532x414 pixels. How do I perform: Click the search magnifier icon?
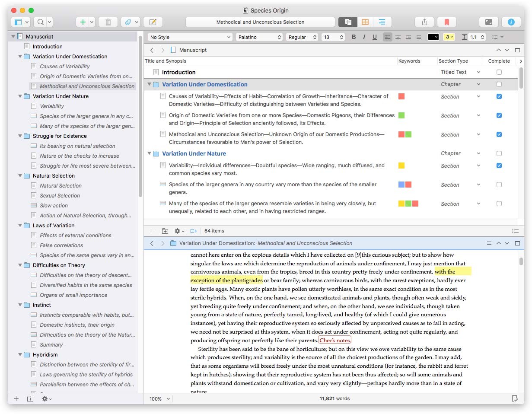tap(41, 22)
